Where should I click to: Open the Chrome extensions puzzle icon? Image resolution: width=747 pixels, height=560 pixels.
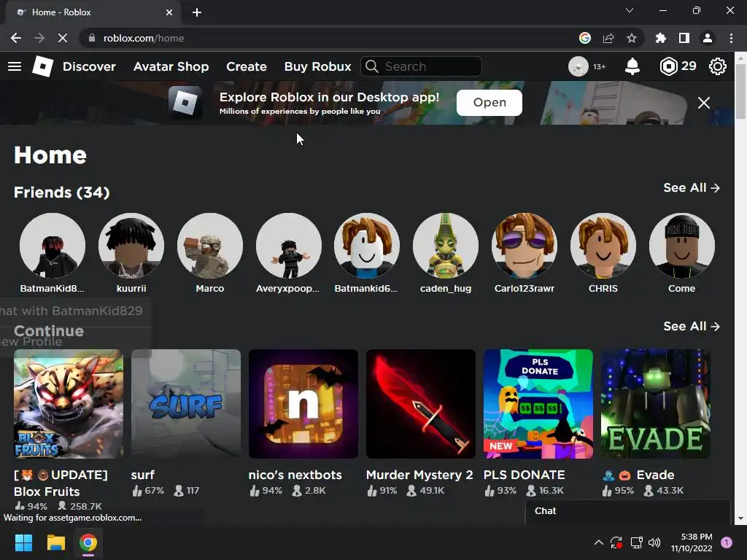pos(661,38)
